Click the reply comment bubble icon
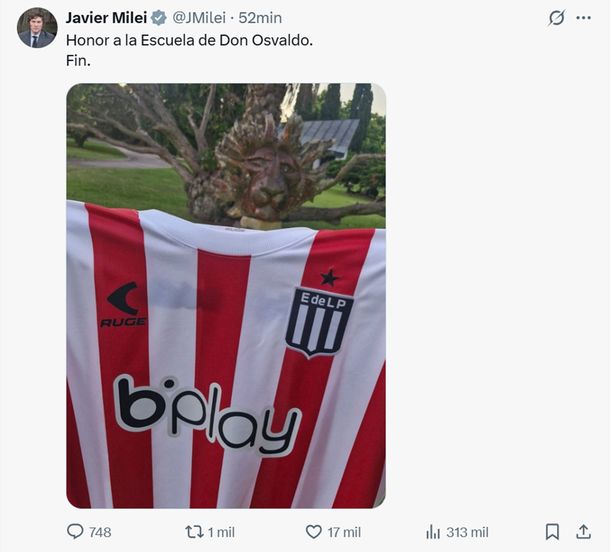The image size is (610, 552). point(75,531)
